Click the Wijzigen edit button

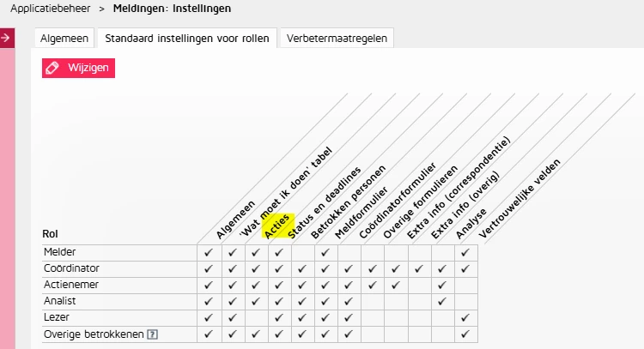[x=78, y=68]
